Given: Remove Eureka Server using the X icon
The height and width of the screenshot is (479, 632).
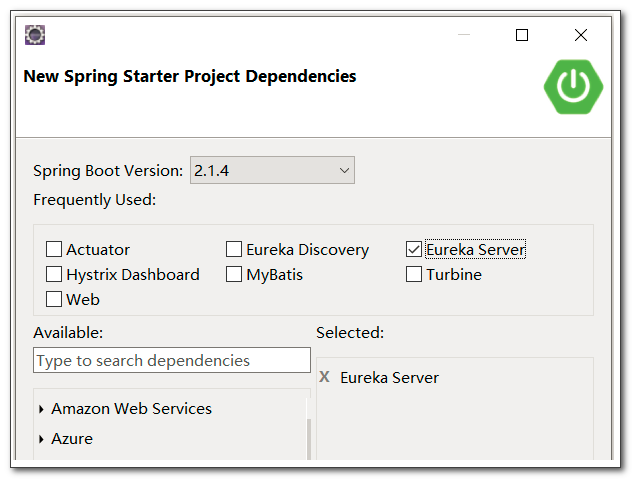Looking at the screenshot, I should click(x=324, y=377).
